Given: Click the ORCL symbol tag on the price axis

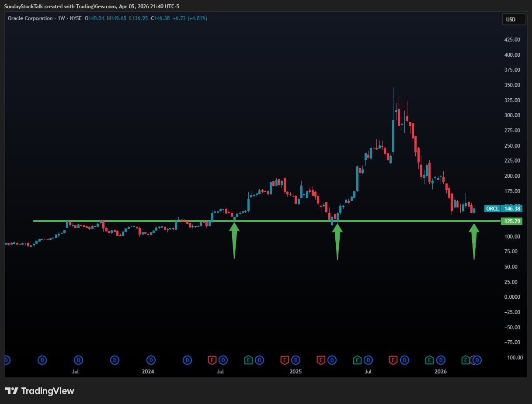Looking at the screenshot, I should 492,209.
